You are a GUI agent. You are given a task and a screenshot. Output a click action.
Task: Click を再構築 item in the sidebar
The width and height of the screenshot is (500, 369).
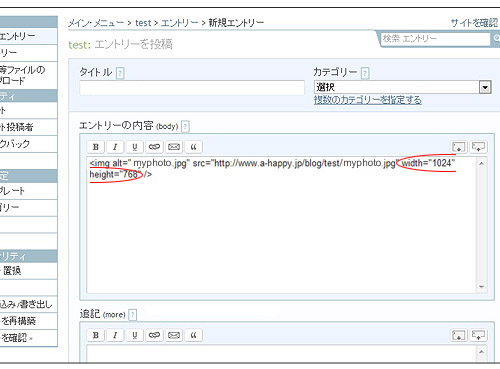(x=28, y=321)
